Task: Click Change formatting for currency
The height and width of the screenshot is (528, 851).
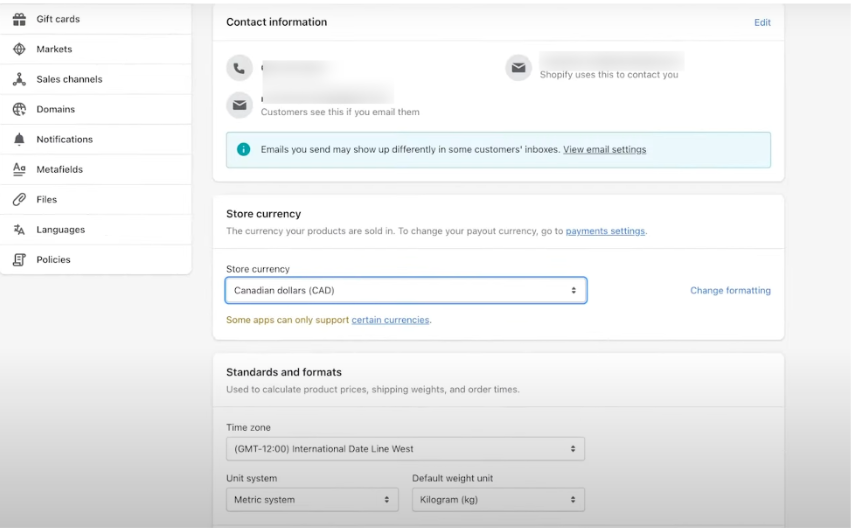Action: coord(730,290)
